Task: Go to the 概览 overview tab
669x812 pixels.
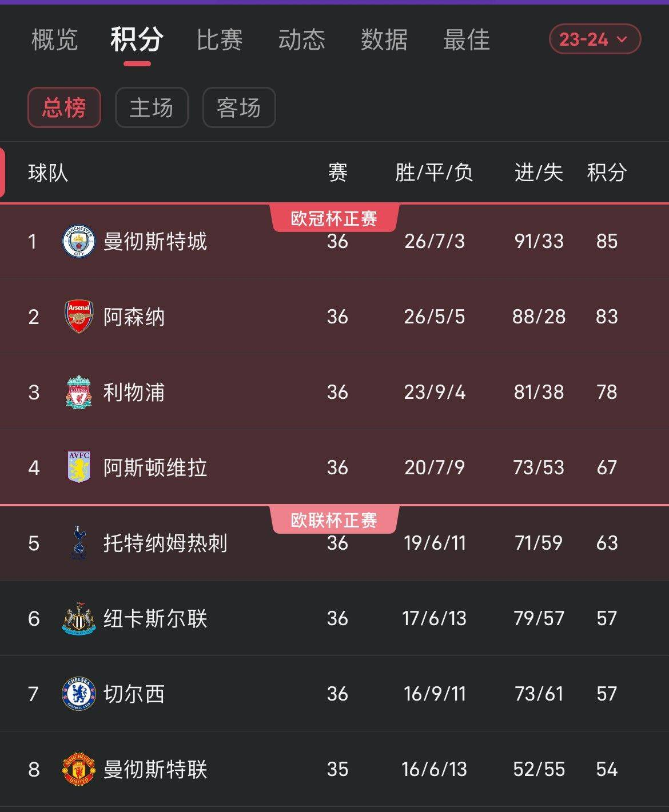Action: [54, 40]
